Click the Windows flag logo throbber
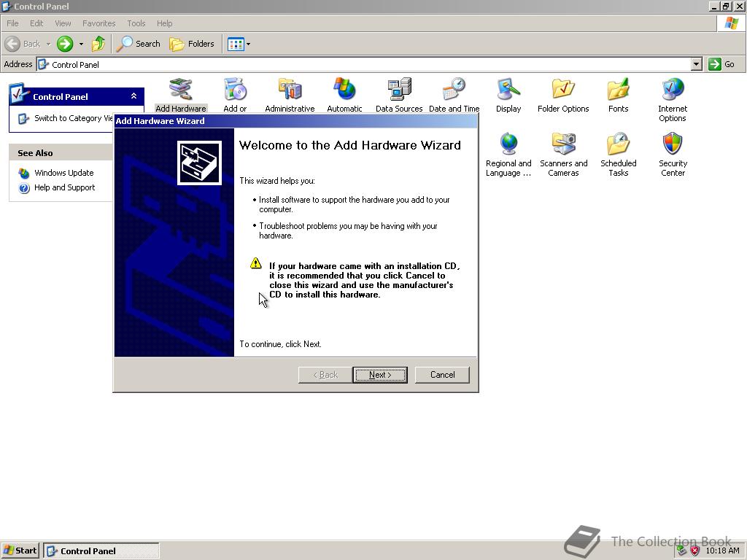Image resolution: width=747 pixels, height=560 pixels. (731, 23)
